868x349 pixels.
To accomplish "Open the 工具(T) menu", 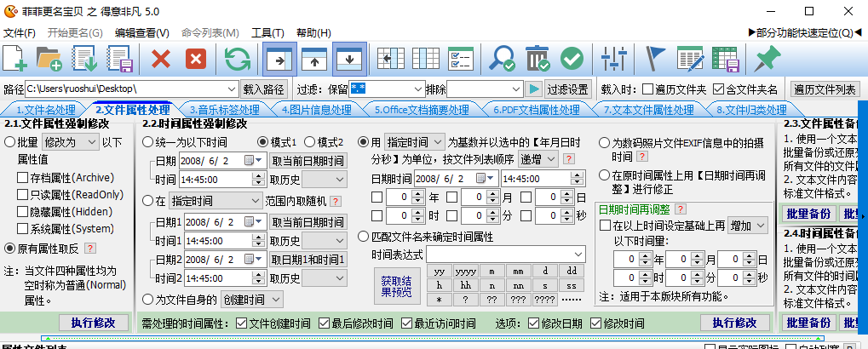I will pos(268,32).
